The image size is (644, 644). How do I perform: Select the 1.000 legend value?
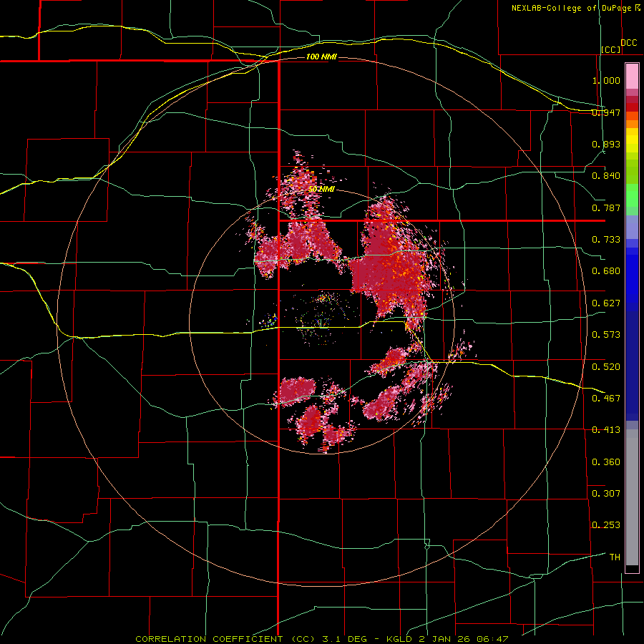point(606,80)
